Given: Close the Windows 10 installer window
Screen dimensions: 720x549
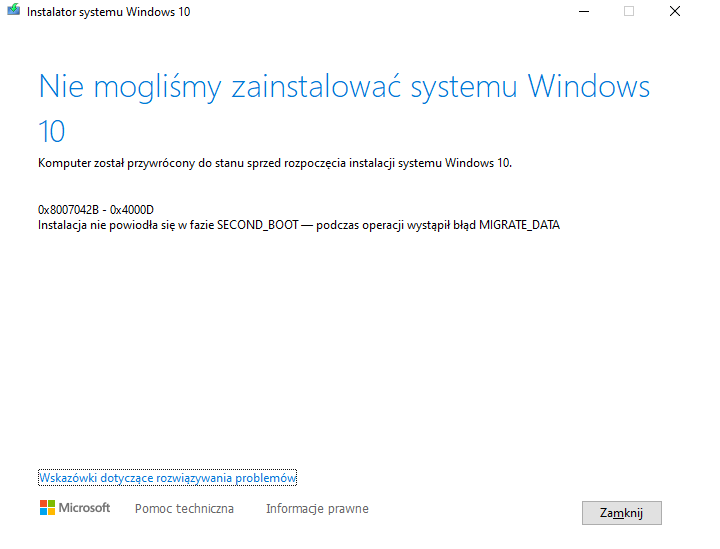Looking at the screenshot, I should point(675,11).
